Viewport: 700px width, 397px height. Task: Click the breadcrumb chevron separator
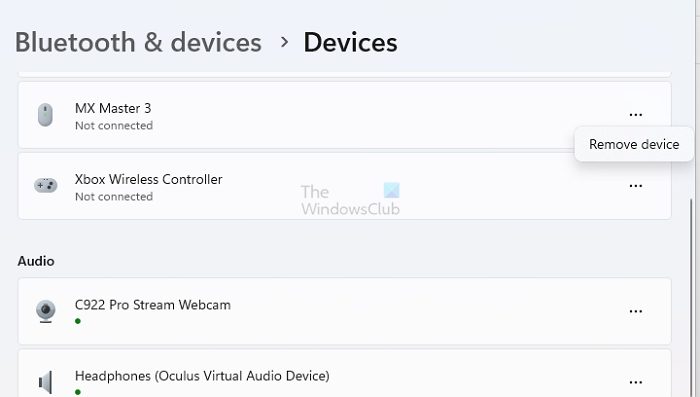(x=284, y=42)
